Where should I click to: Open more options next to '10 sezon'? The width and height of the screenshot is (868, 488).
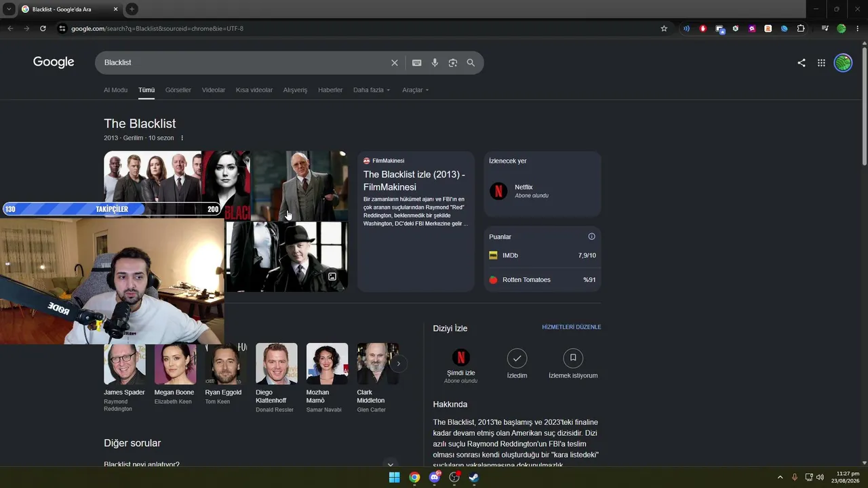[182, 138]
